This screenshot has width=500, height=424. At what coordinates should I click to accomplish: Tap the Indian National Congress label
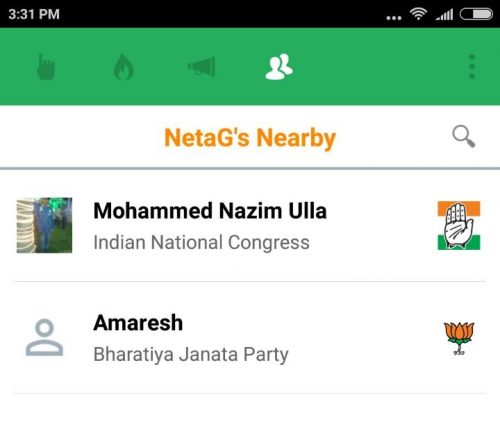pos(201,242)
